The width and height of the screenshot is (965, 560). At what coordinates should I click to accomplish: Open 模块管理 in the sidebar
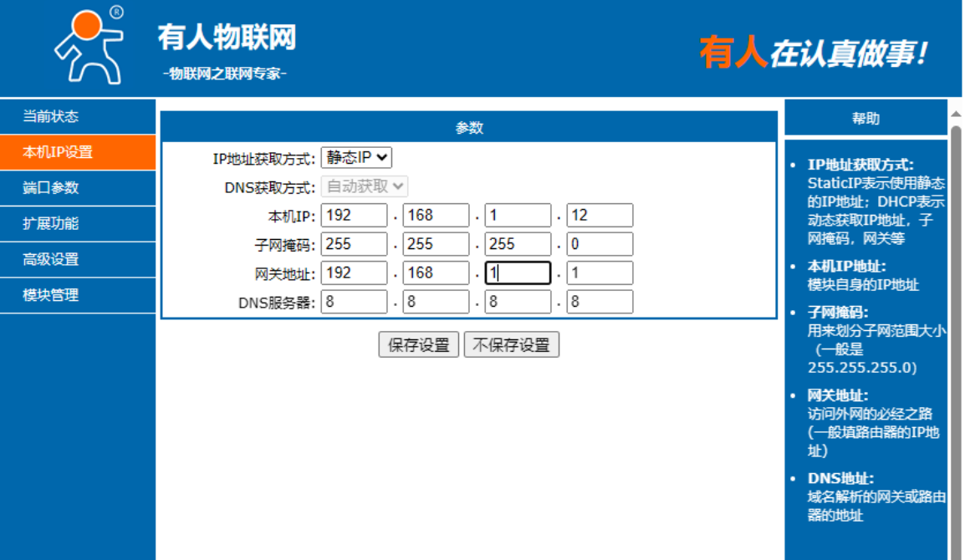77,296
